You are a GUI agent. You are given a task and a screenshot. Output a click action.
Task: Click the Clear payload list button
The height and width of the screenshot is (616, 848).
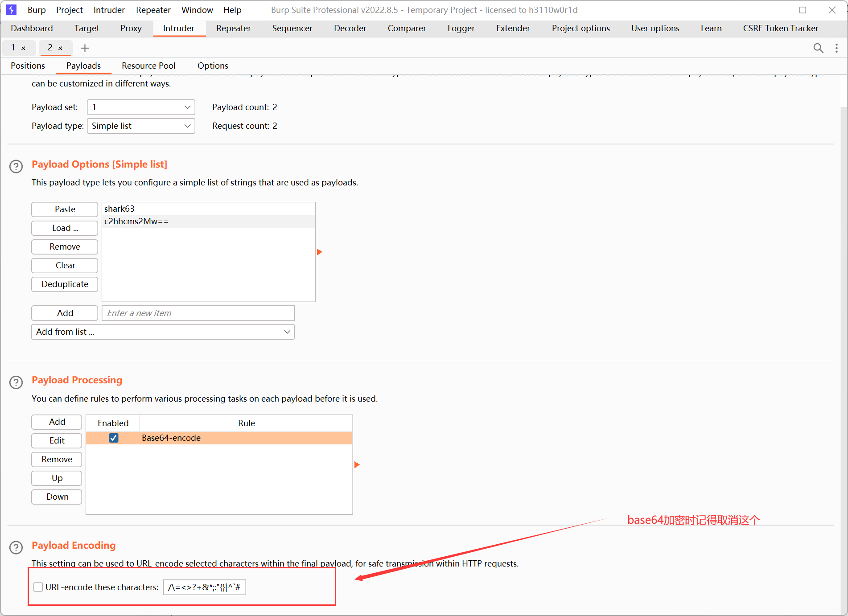[x=65, y=265]
